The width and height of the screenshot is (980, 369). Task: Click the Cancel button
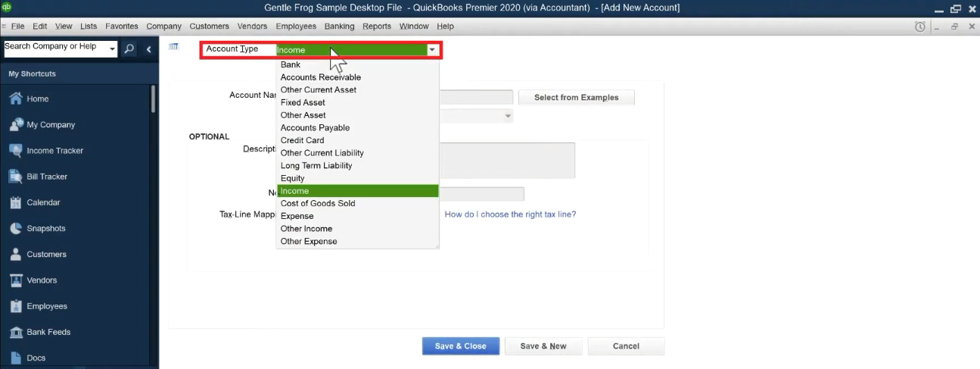click(626, 346)
